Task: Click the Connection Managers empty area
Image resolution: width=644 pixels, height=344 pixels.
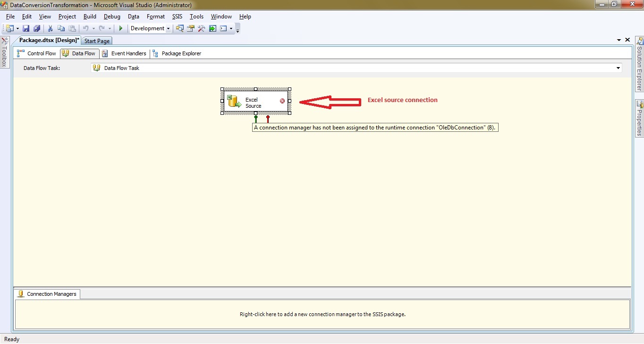Action: click(322, 314)
